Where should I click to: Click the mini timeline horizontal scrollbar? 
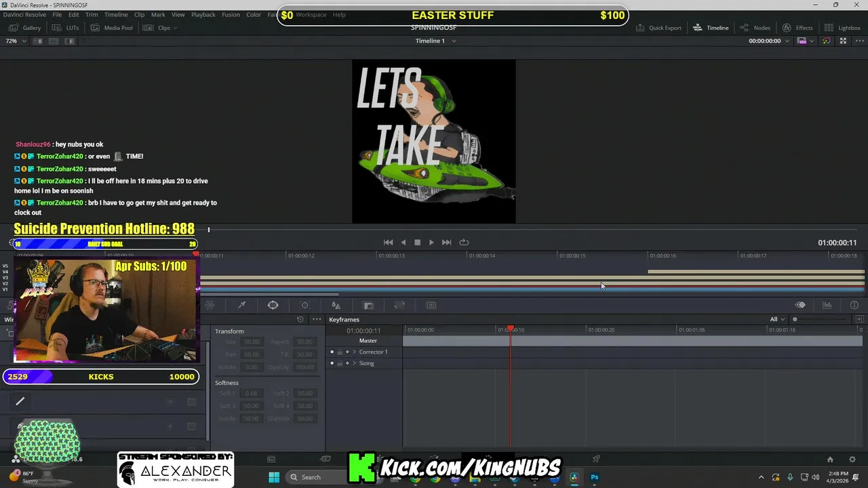(270, 294)
